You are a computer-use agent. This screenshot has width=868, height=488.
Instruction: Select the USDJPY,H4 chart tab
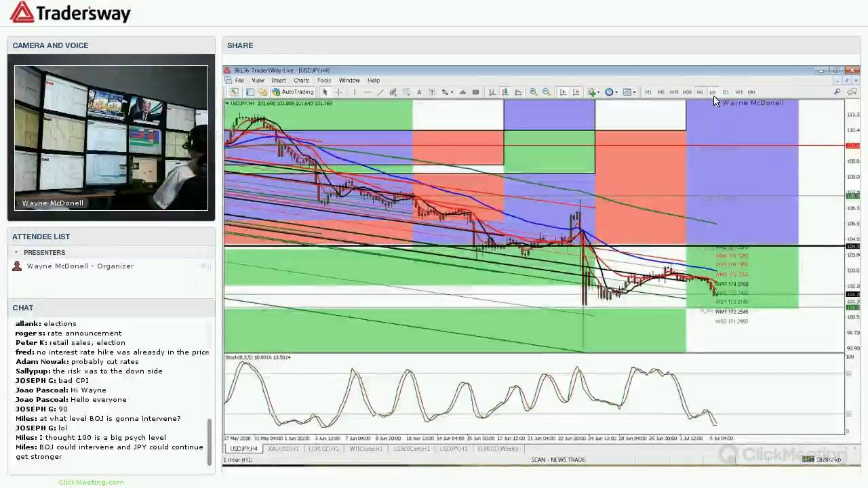244,449
